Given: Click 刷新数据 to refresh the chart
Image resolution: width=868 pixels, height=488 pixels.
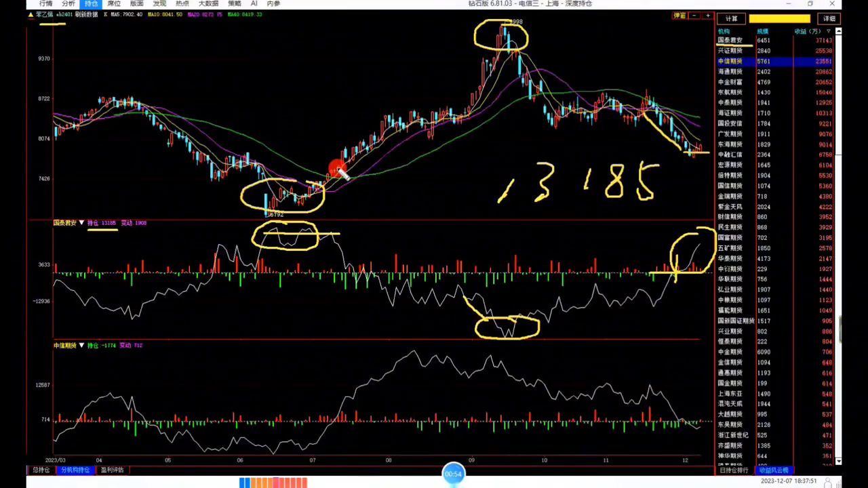Looking at the screenshot, I should [86, 14].
